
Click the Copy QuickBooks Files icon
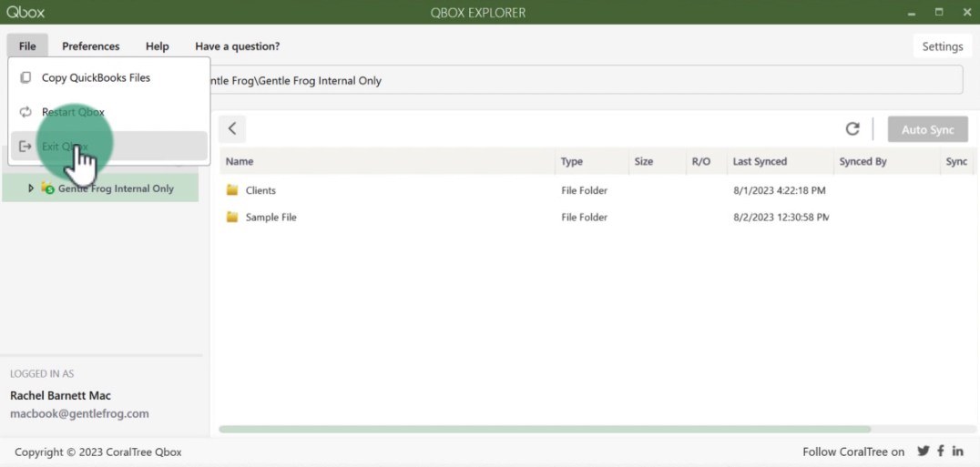pos(26,78)
